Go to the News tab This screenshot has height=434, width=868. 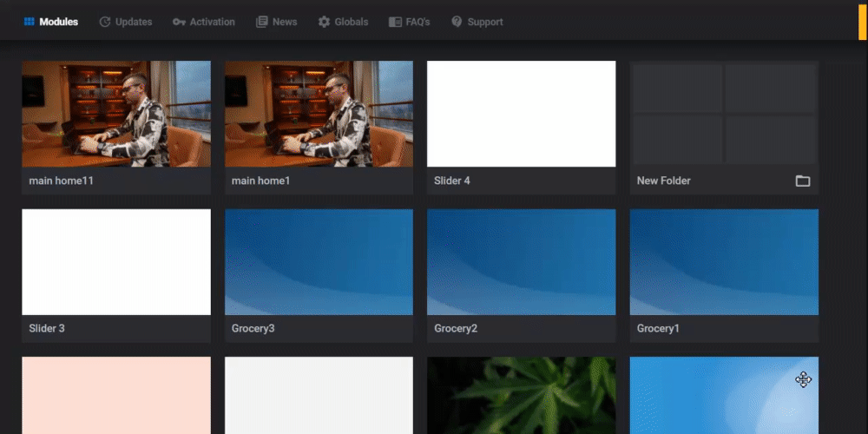276,23
